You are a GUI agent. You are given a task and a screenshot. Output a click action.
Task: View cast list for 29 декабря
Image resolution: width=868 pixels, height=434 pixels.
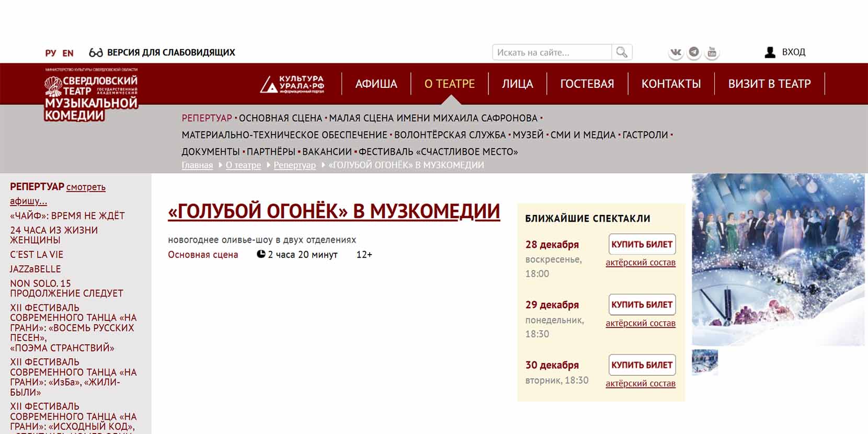640,323
